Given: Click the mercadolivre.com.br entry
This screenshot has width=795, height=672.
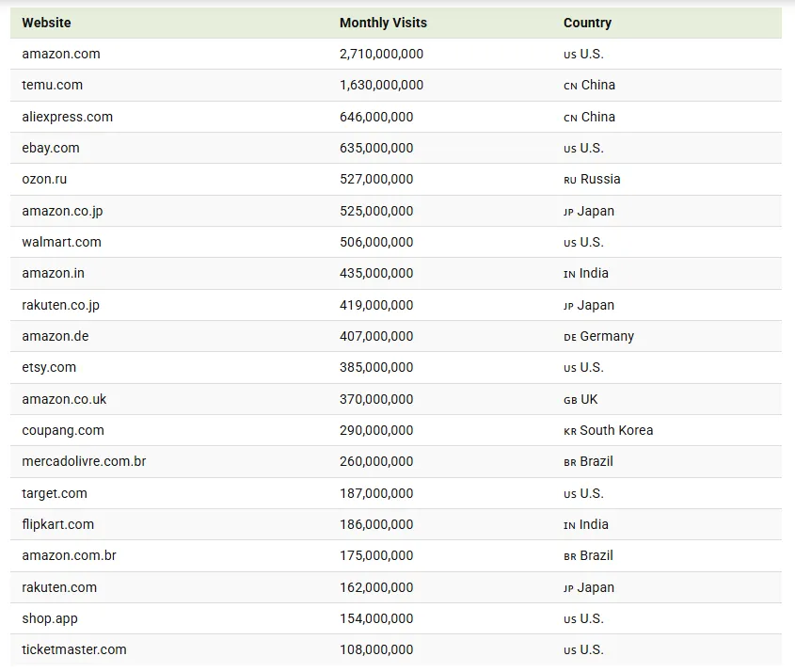Looking at the screenshot, I should 84,461.
